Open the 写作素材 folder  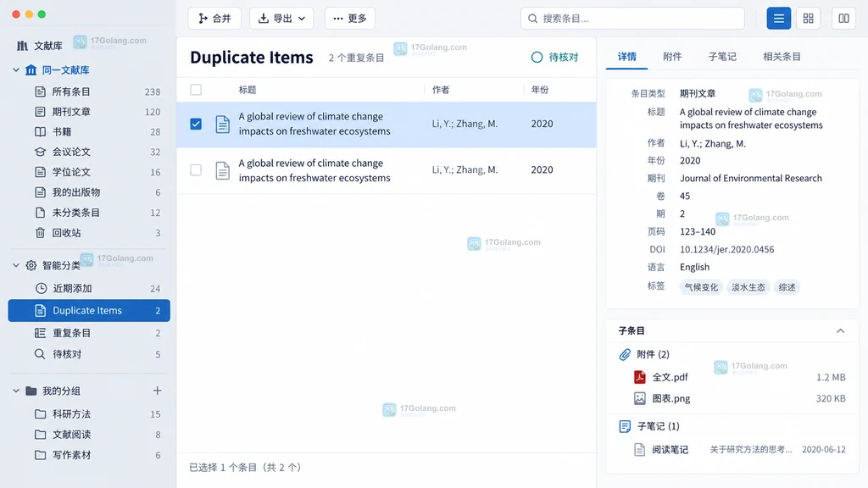(x=89, y=455)
